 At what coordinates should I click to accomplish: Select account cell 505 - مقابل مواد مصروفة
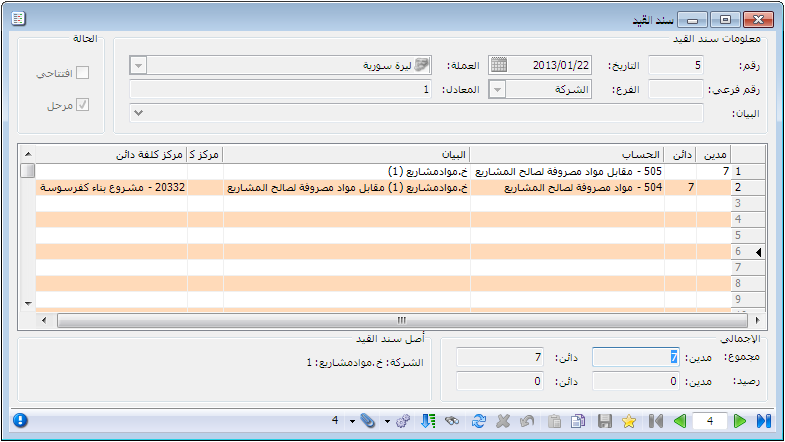[x=567, y=172]
